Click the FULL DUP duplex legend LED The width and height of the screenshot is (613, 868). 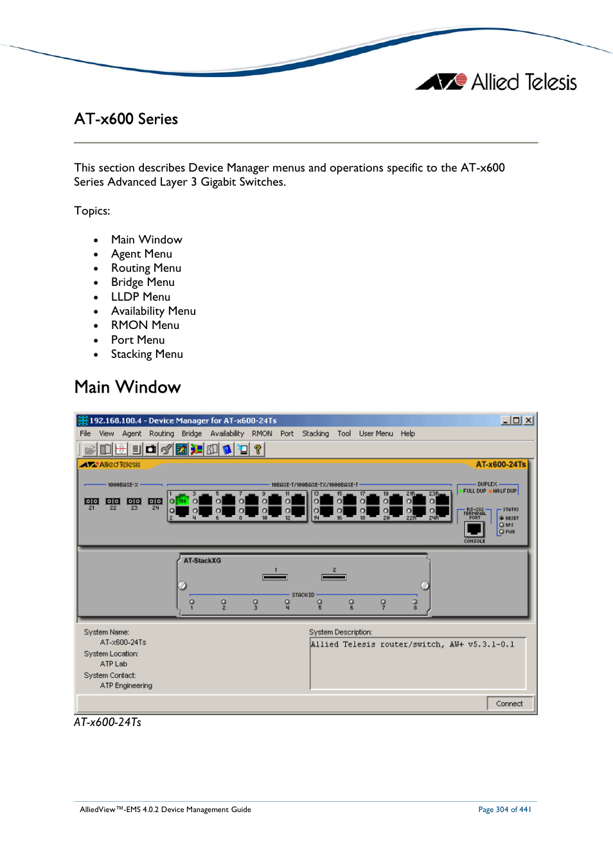click(x=461, y=491)
